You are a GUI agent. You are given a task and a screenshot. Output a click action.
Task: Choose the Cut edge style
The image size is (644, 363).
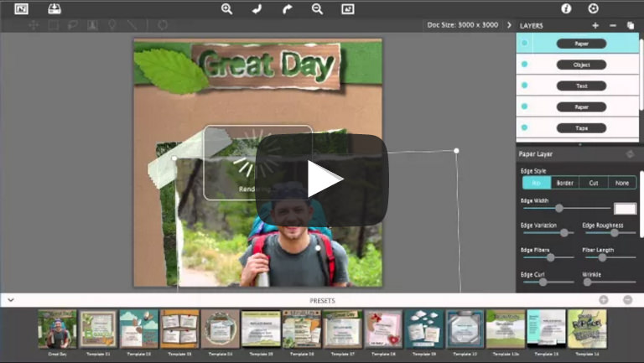(x=594, y=183)
